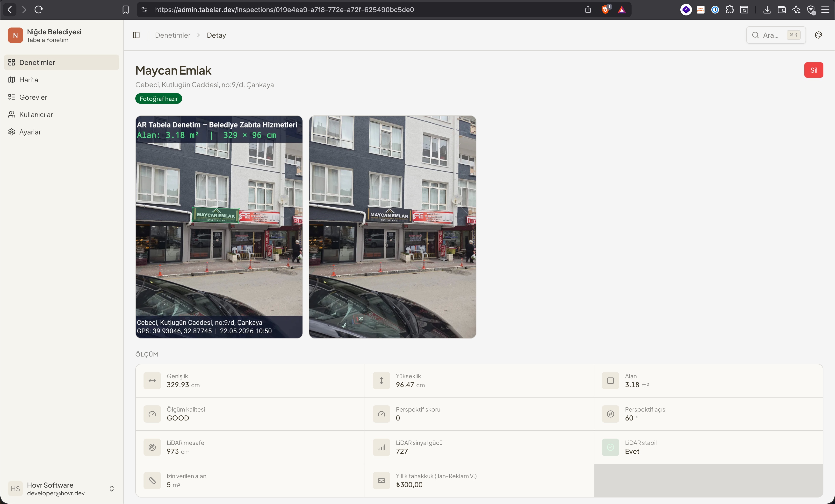
Task: Select the GOOD quality value
Action: pyautogui.click(x=178, y=418)
